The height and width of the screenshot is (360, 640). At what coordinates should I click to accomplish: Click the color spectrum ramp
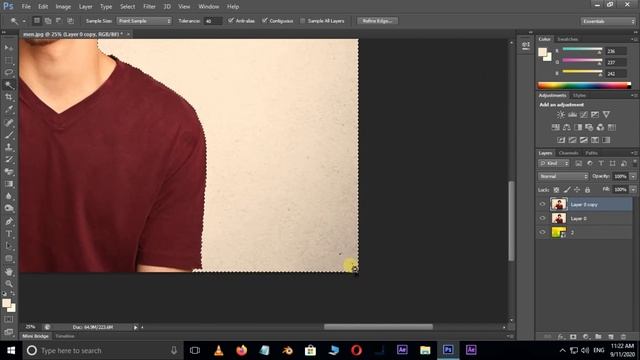(x=584, y=85)
